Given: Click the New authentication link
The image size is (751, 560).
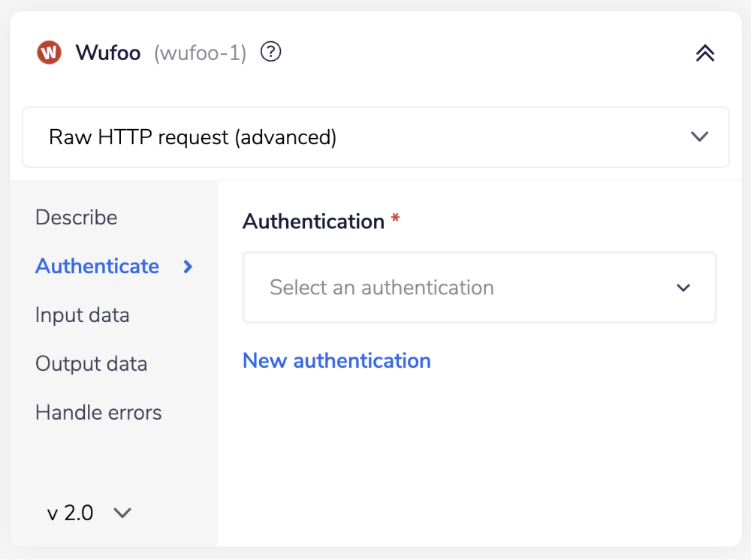Looking at the screenshot, I should pyautogui.click(x=336, y=360).
